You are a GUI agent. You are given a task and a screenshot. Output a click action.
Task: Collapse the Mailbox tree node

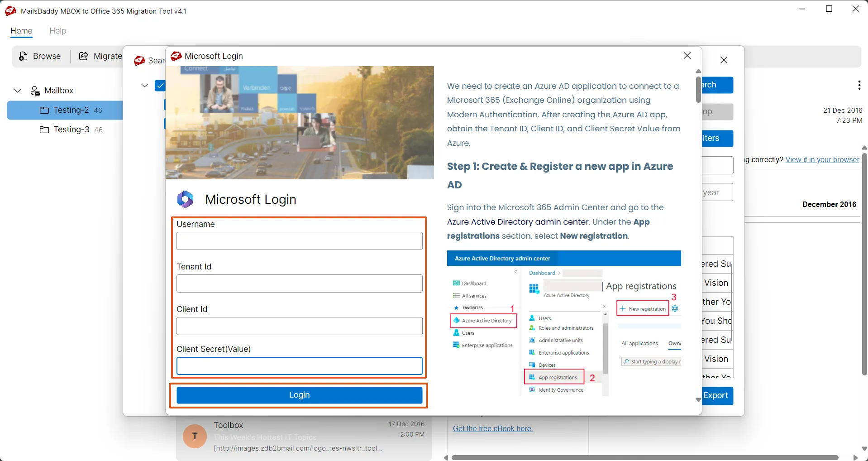pos(18,91)
